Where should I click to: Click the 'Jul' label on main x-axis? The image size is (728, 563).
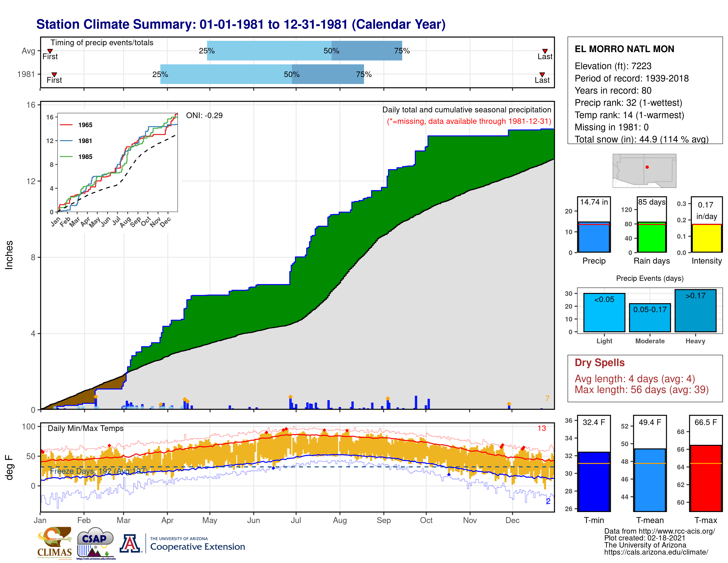click(x=296, y=520)
